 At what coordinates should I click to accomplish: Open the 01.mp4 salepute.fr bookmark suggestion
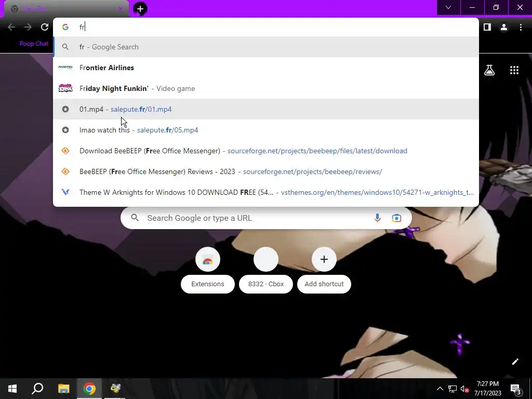point(266,109)
